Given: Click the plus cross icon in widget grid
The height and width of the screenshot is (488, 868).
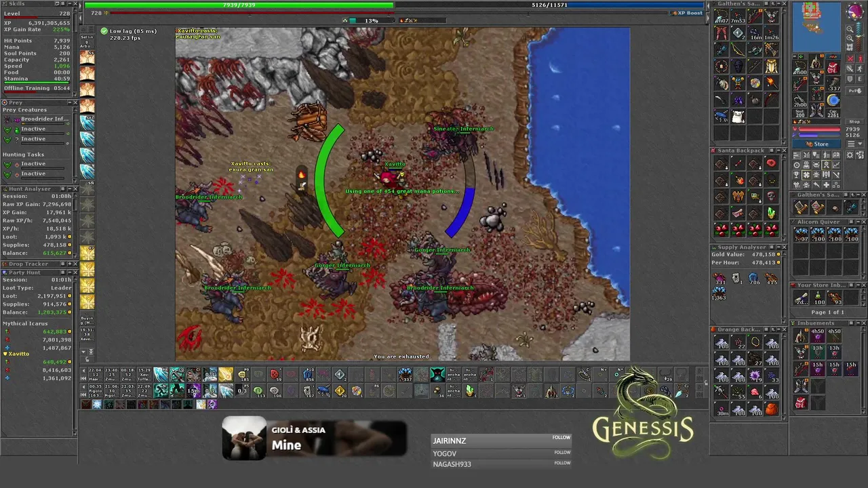Looking at the screenshot, I should pyautogui.click(x=826, y=184).
